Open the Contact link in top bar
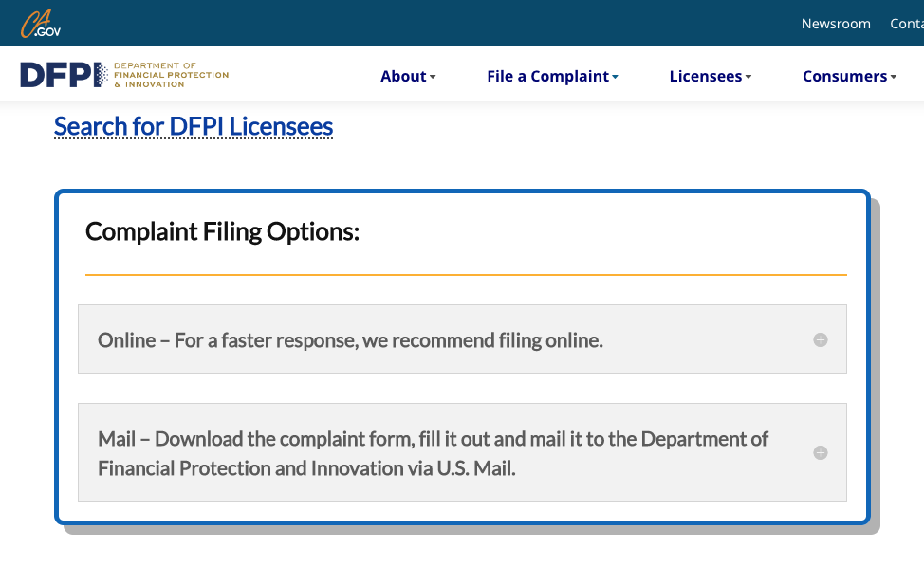The height and width of the screenshot is (567, 924). point(907,24)
